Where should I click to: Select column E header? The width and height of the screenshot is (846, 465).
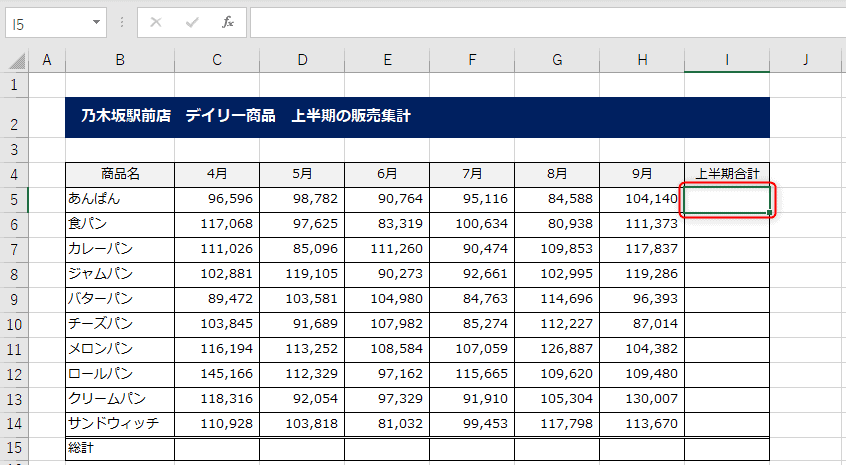(387, 60)
